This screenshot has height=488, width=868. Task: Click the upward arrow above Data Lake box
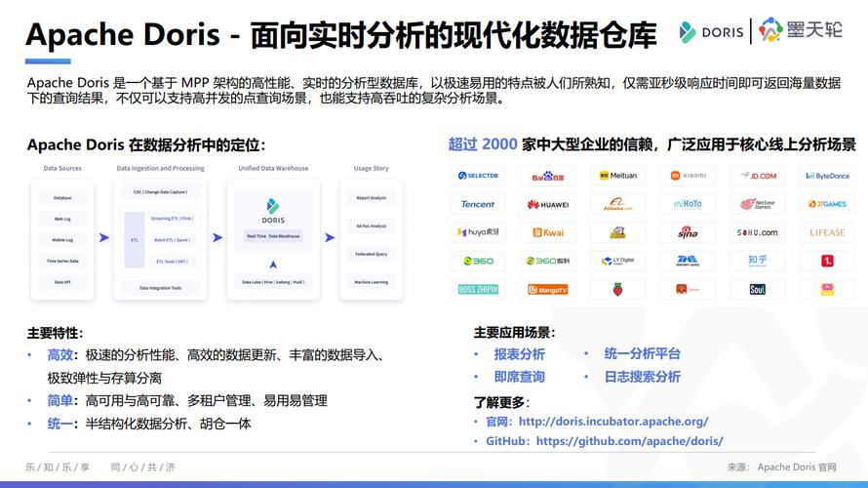[x=273, y=264]
